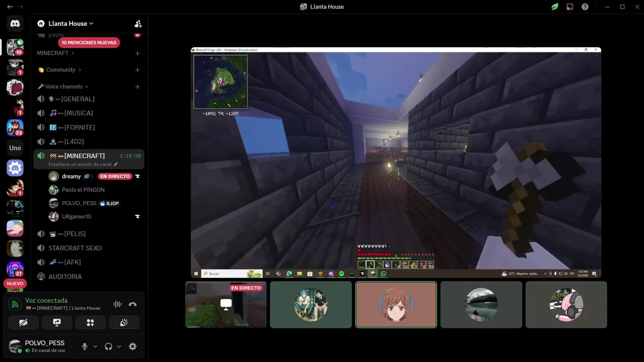The height and width of the screenshot is (362, 644).
Task: Create channel in MINECRAFT category plus
Action: click(x=137, y=53)
